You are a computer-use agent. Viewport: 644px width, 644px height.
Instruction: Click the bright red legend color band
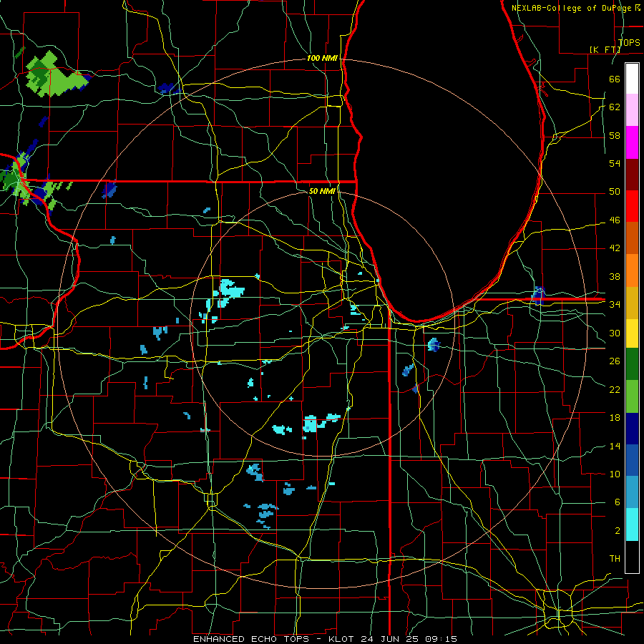[x=632, y=206]
